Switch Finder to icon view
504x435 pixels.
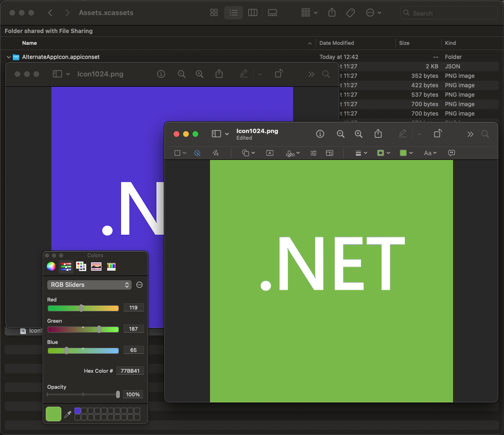[x=214, y=13]
